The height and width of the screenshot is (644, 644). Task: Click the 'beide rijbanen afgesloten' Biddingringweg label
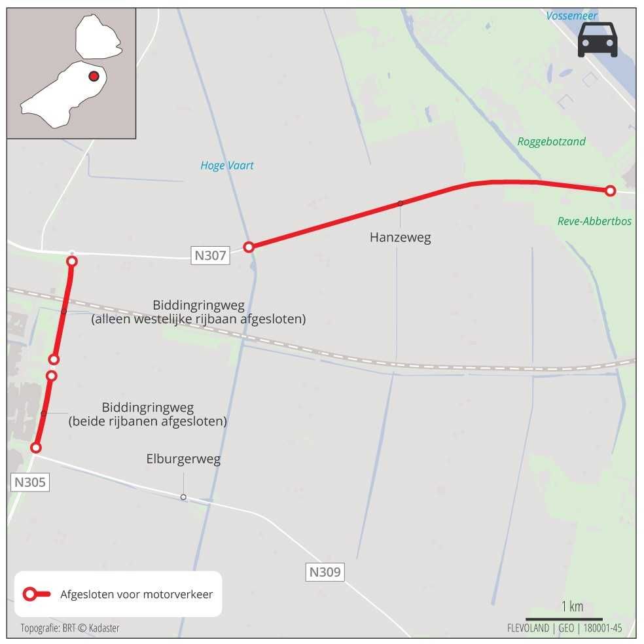pyautogui.click(x=147, y=414)
